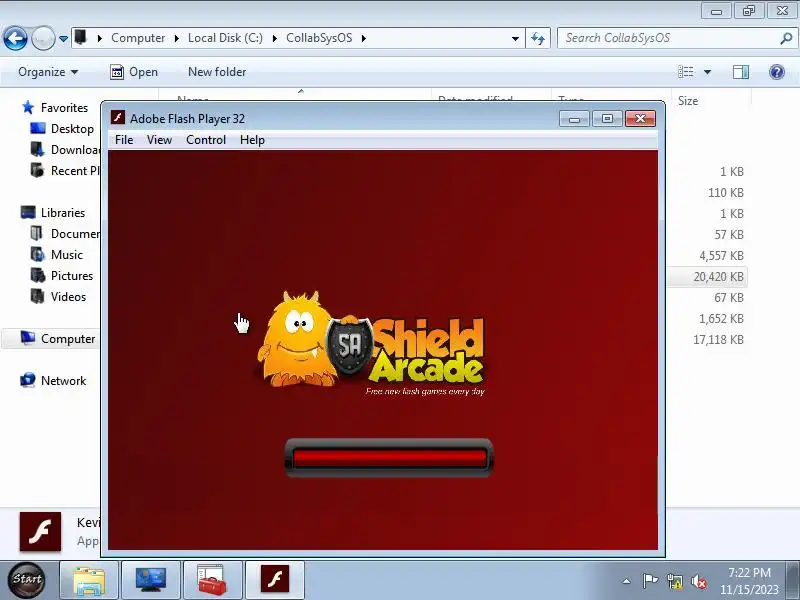Open the File menu in Flash Player
Screen dimensions: 800x600
(124, 140)
